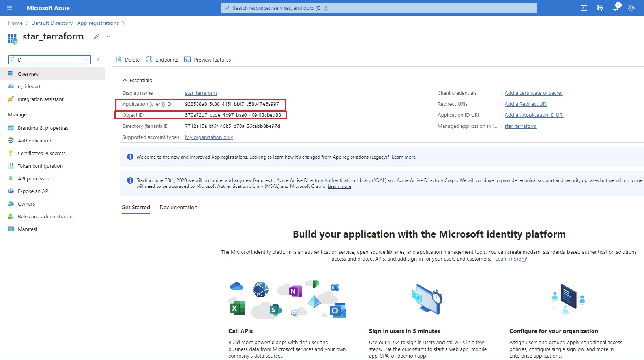Select the Object ID value

(233, 115)
